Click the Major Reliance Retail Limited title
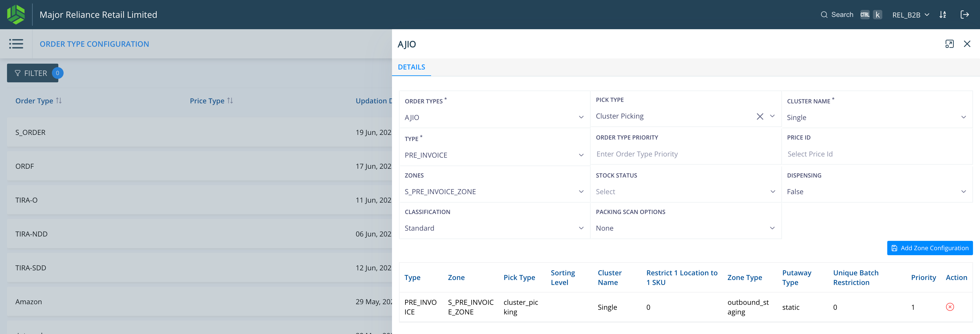The image size is (980, 334). pos(98,15)
